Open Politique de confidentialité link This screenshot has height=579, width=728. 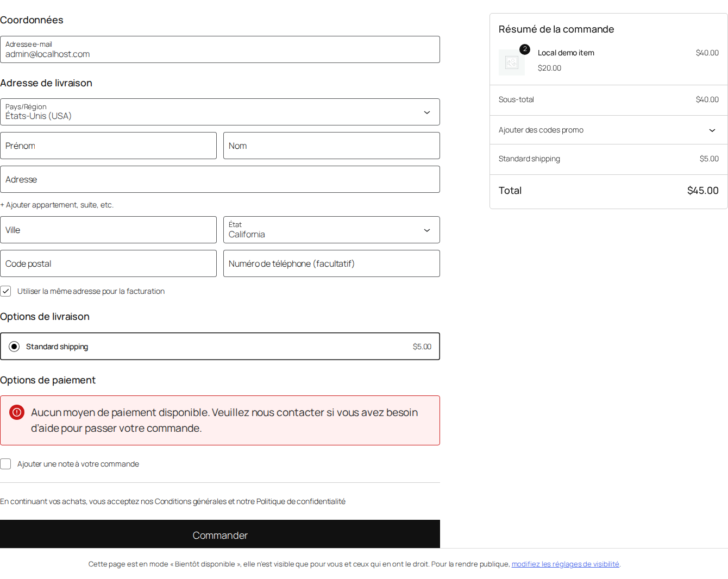(x=301, y=501)
